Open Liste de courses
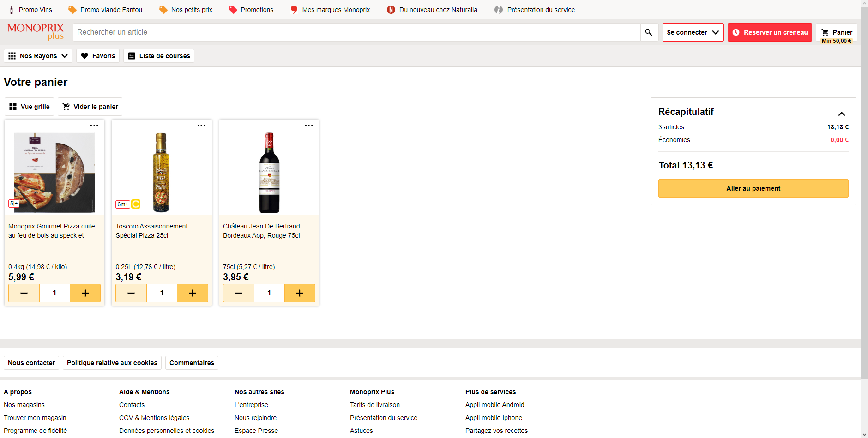This screenshot has height=438, width=868. pos(159,56)
